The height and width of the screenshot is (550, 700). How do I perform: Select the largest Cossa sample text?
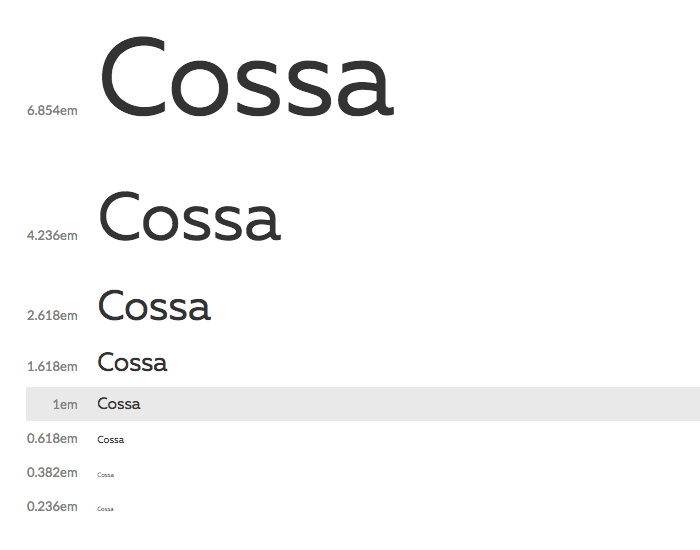pyautogui.click(x=248, y=77)
